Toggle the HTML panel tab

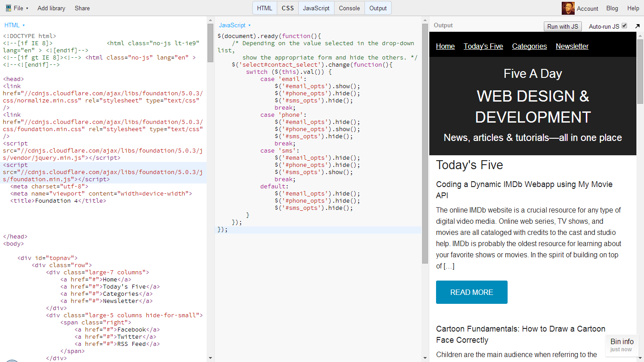[x=265, y=8]
